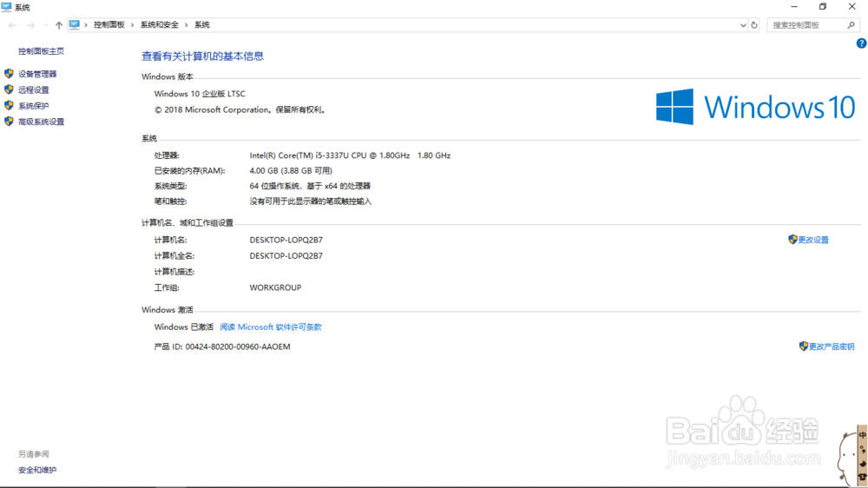
Task: Select 系统 breadcrumb in address bar
Action: click(202, 25)
